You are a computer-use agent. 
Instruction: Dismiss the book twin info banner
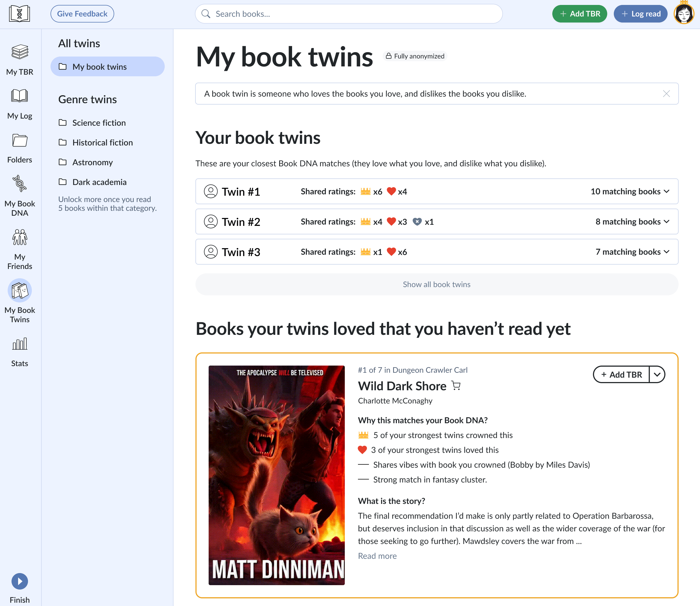[x=666, y=94]
